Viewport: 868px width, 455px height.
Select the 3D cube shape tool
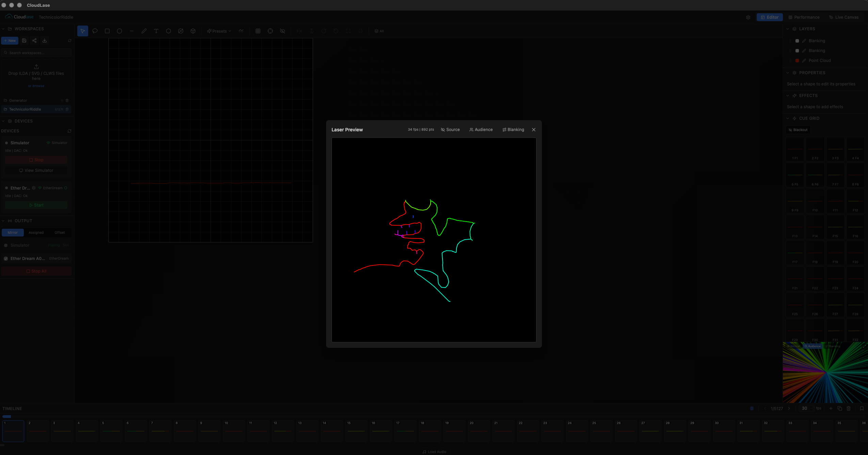click(193, 31)
